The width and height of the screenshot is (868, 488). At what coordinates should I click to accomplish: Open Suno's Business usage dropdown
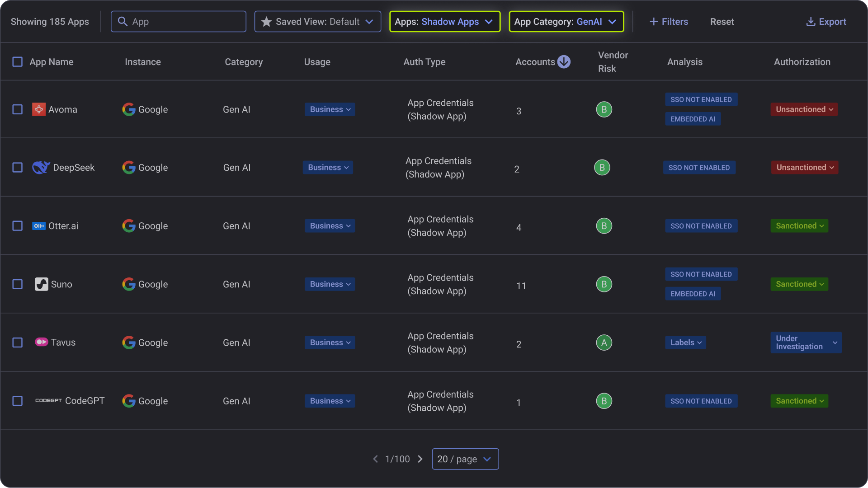(x=330, y=284)
